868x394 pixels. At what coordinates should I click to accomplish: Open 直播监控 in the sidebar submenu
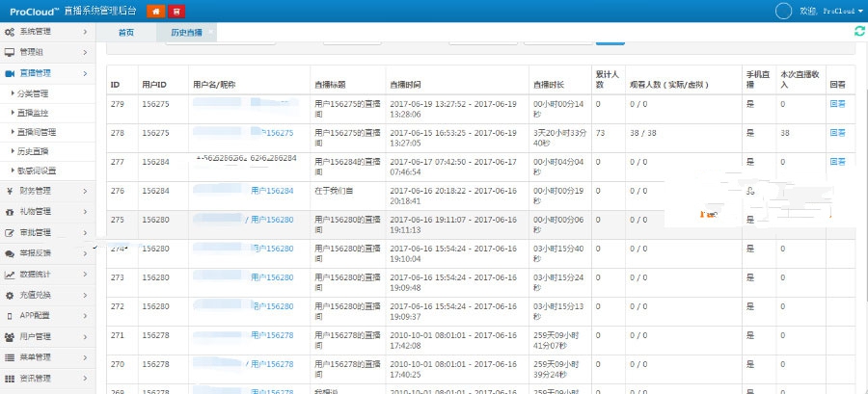(34, 113)
